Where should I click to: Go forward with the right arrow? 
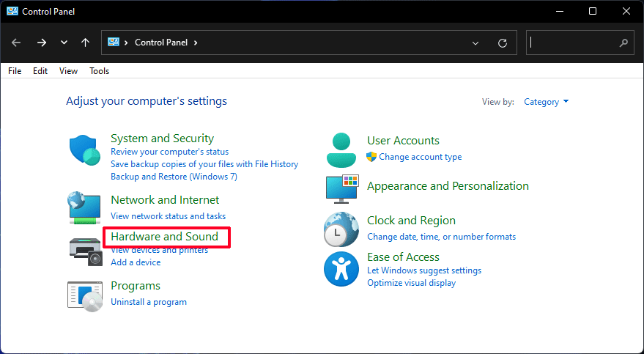click(42, 43)
